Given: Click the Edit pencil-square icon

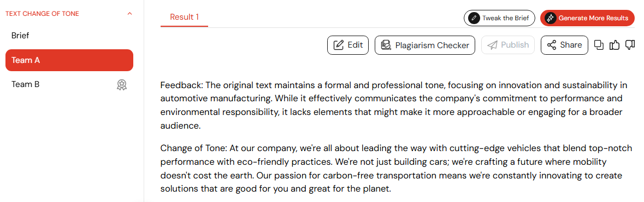Looking at the screenshot, I should [x=339, y=45].
